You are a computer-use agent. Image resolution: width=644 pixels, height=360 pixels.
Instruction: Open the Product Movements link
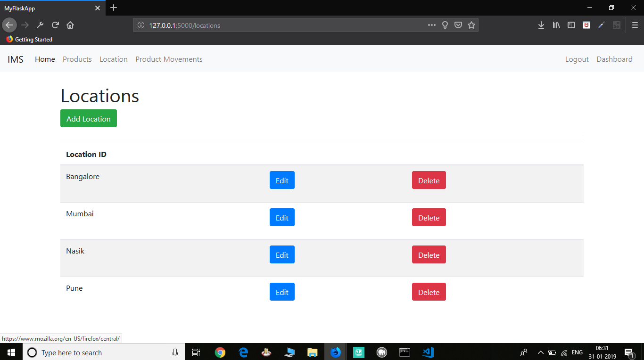tap(169, 59)
